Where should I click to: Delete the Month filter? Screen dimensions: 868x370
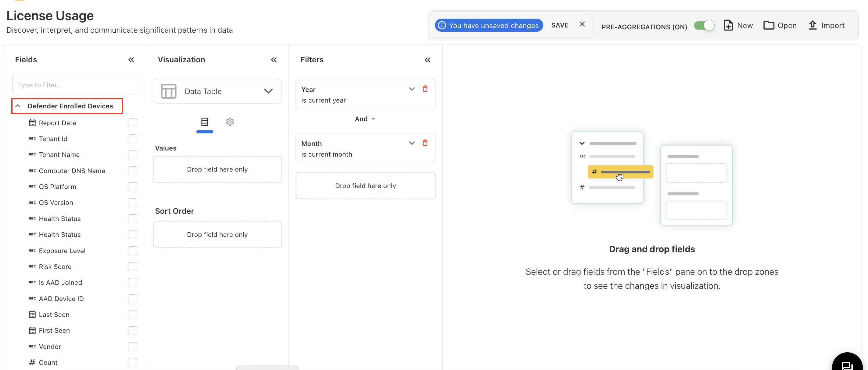pyautogui.click(x=425, y=143)
